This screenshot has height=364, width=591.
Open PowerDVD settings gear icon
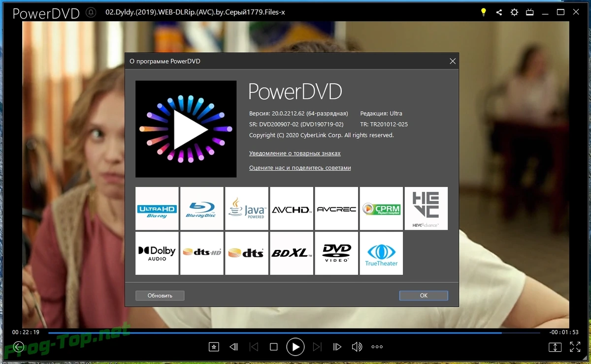(x=515, y=12)
